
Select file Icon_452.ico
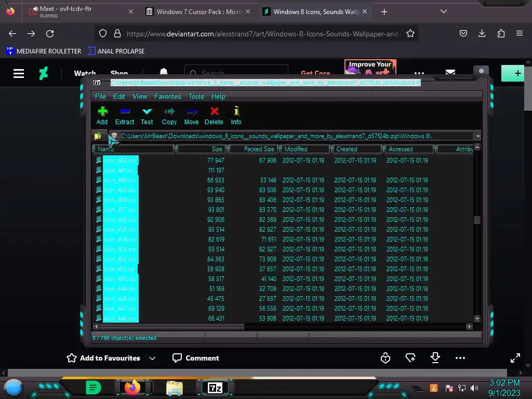[120, 259]
